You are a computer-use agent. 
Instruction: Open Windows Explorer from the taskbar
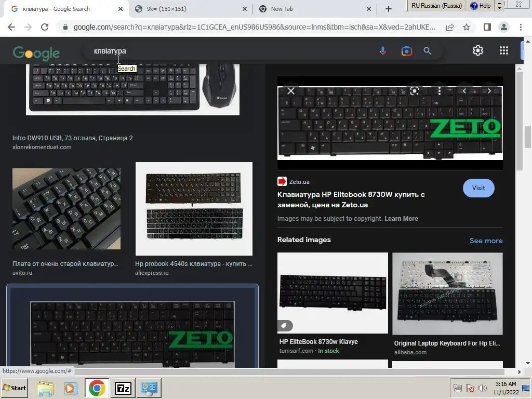tap(45, 389)
